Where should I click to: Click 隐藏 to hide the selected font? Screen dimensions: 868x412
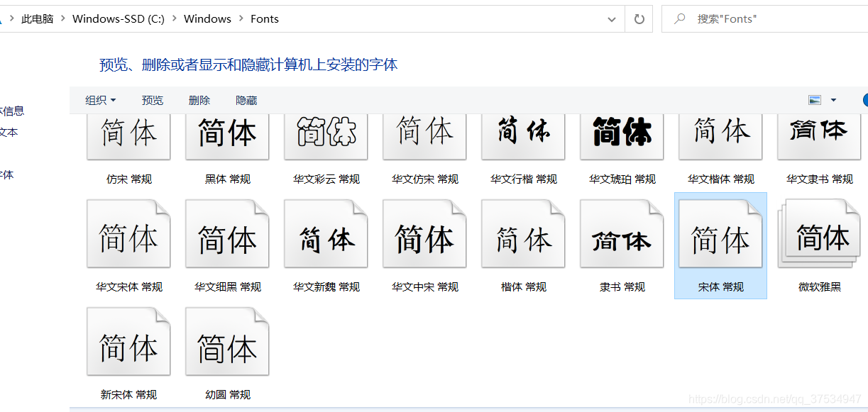click(x=246, y=100)
